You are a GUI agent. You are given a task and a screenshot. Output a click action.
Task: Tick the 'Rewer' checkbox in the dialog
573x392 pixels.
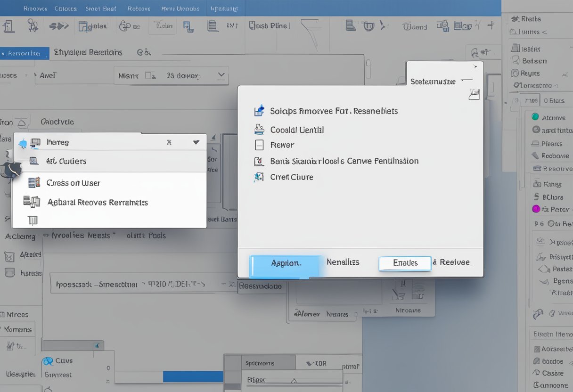[259, 145]
